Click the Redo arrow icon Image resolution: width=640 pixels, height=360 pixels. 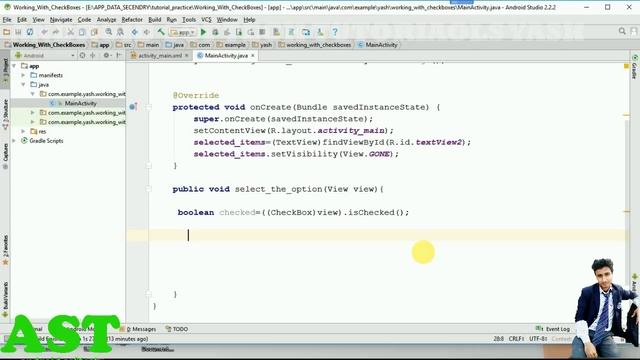56,32
